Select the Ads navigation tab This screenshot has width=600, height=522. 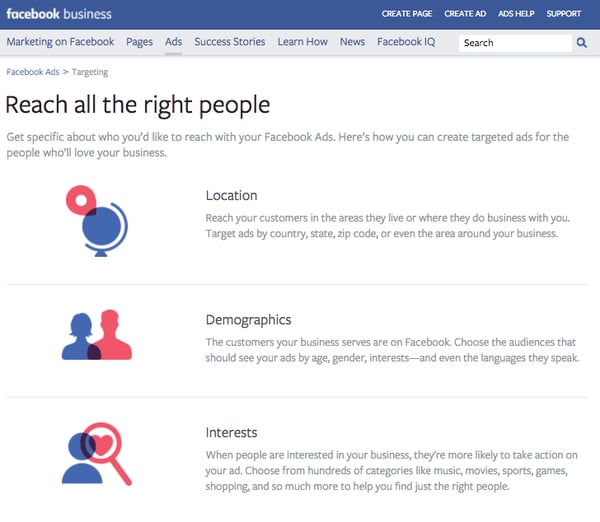[x=173, y=41]
